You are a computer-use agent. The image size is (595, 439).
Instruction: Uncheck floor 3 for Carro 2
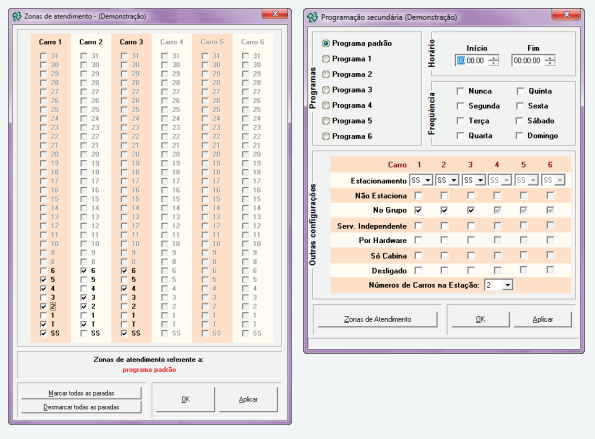84,297
